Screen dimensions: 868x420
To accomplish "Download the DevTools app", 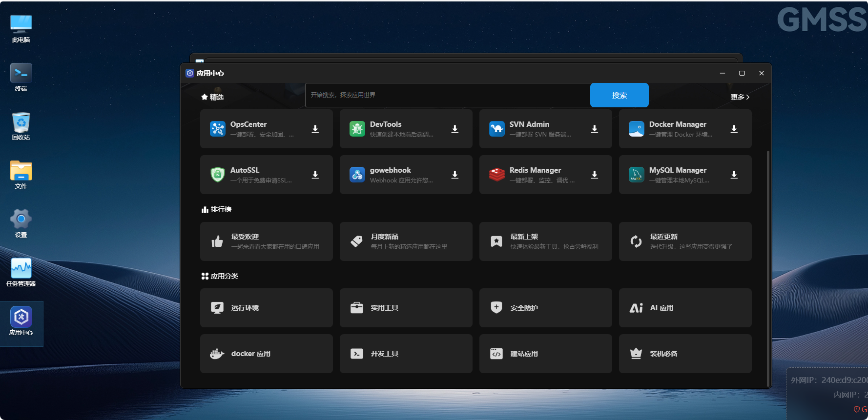I will [x=455, y=129].
